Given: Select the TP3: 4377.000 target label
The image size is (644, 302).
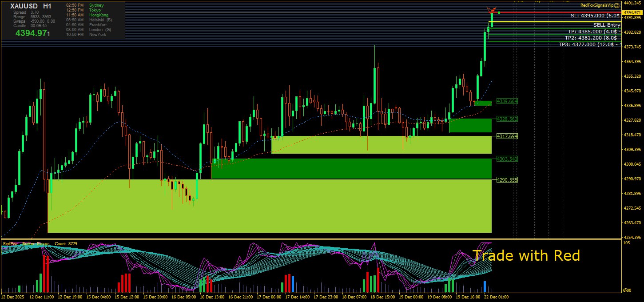Looking at the screenshot, I should click(589, 44).
